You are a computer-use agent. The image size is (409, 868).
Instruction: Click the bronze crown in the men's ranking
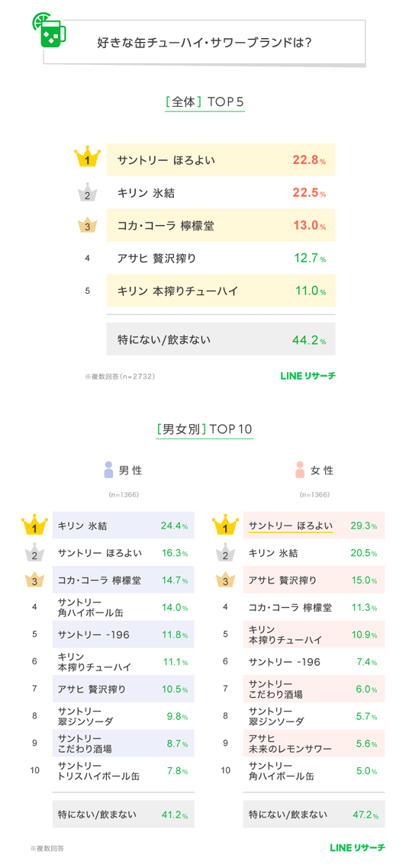pos(34,580)
